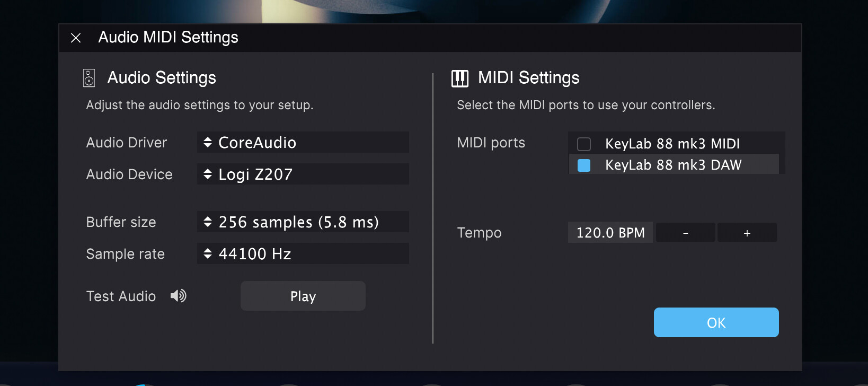Disable KeyLab 88 mk3 DAW port checkbox
The width and height of the screenshot is (868, 386).
584,165
